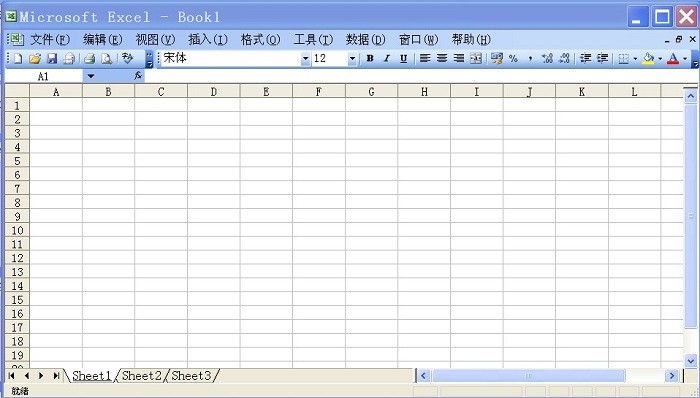Switch to the Sheet3 tab
Screen dimensions: 700x398
click(x=191, y=376)
